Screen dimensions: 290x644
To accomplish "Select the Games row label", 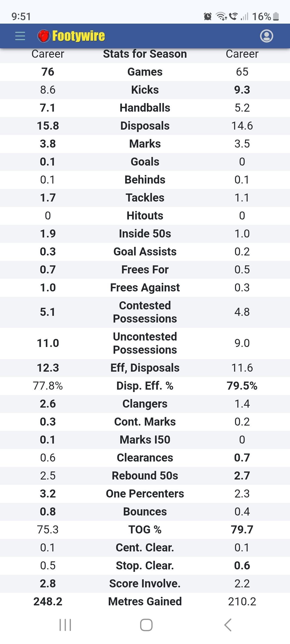I will 145,72.
